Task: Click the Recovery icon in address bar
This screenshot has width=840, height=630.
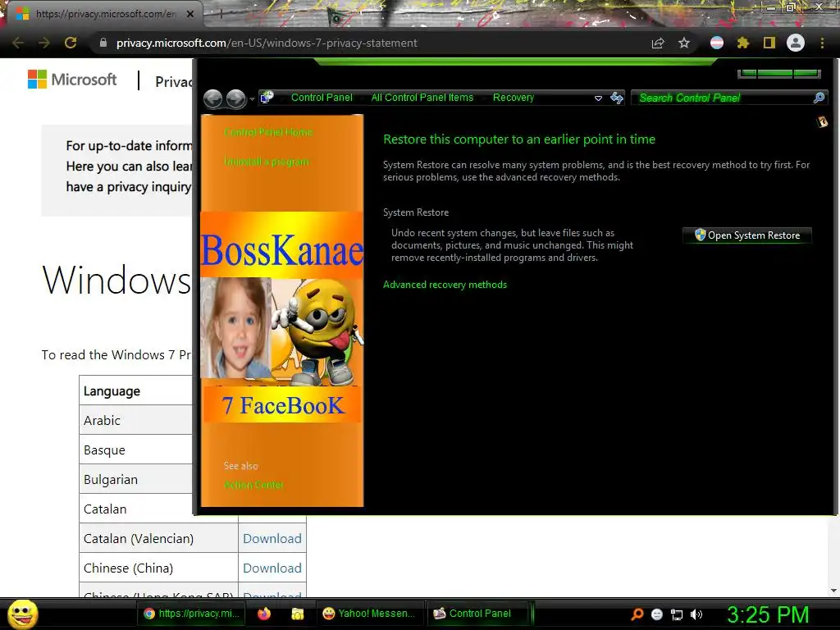Action: (x=267, y=98)
